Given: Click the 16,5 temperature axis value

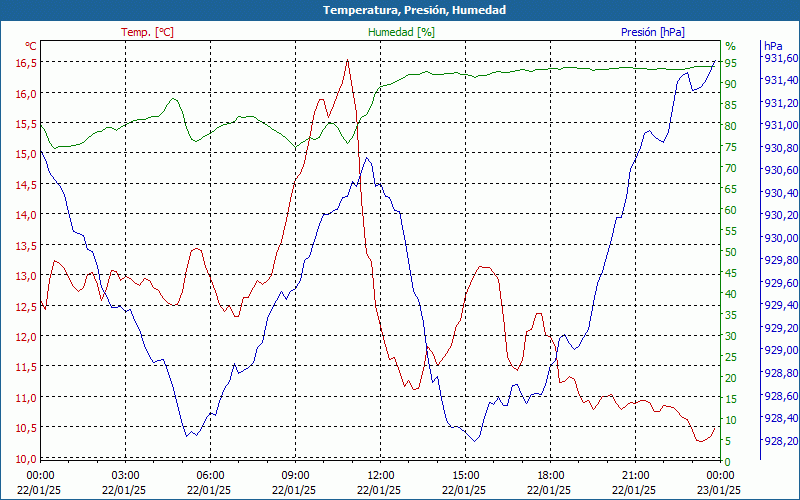Looking at the screenshot, I should pyautogui.click(x=25, y=63).
